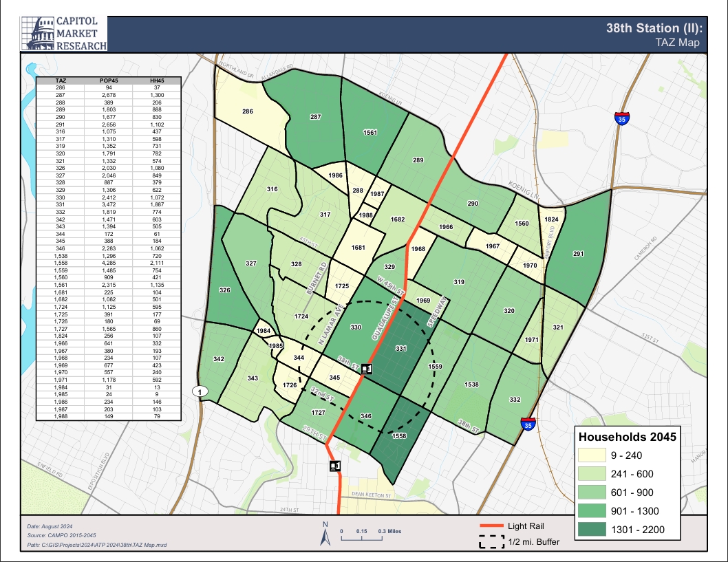
Task: Click the dashed 1/2 mi. Buffer legend symbol
Action: [x=491, y=542]
